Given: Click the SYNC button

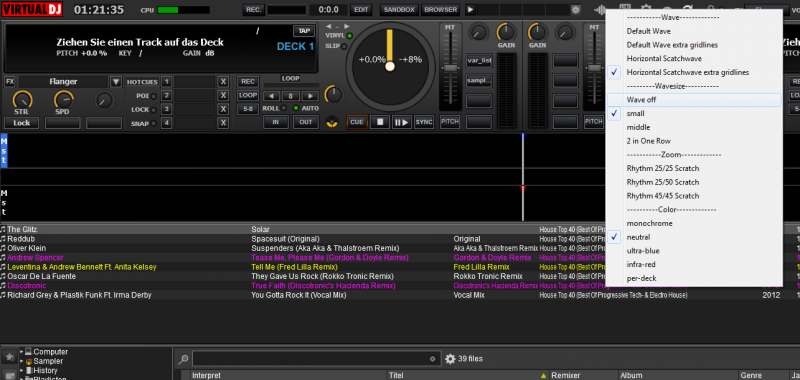Looking at the screenshot, I should [x=423, y=122].
